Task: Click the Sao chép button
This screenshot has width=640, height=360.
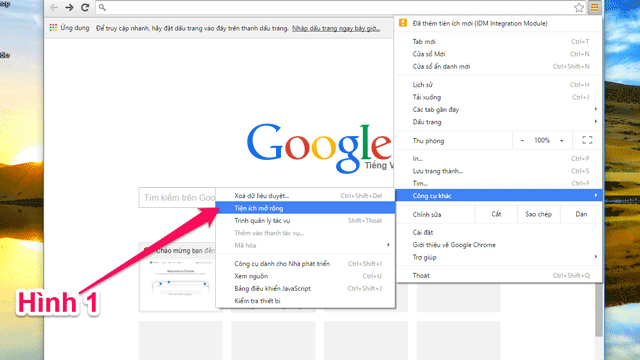Action: (x=538, y=214)
